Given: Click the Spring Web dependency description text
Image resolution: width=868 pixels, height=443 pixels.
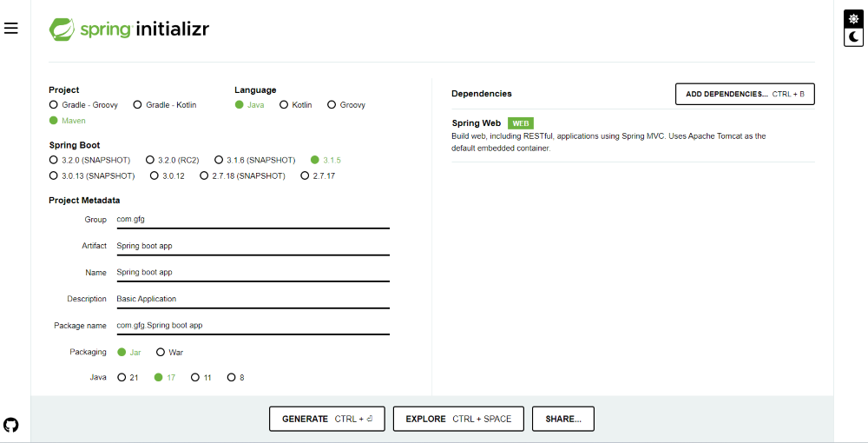Looking at the screenshot, I should pyautogui.click(x=608, y=142).
